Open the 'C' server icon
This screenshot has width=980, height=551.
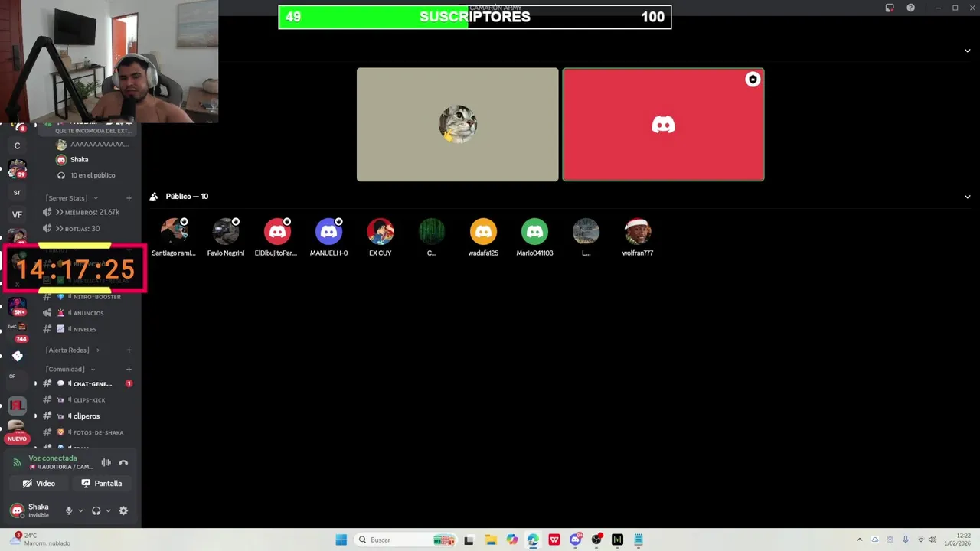click(x=17, y=145)
